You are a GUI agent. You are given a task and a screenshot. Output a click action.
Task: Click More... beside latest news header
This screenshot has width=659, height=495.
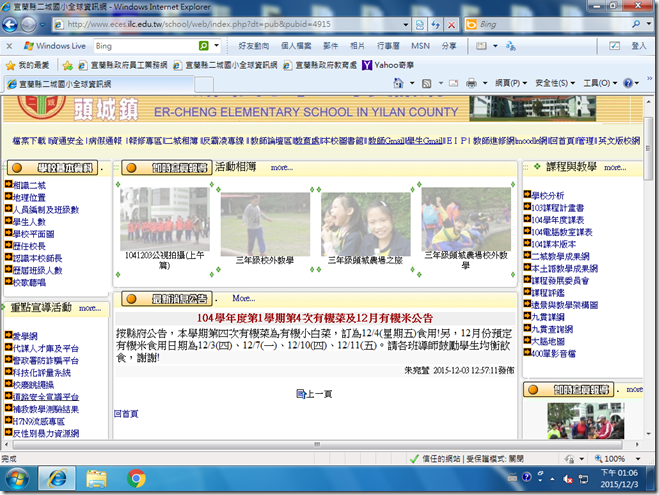244,298
